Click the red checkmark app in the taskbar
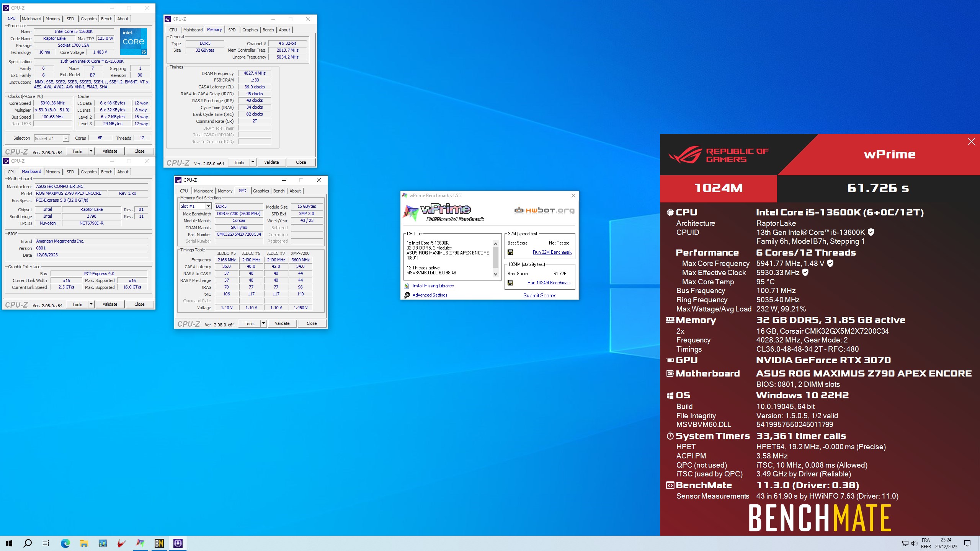Screen dimensions: 980x551 pos(122,543)
